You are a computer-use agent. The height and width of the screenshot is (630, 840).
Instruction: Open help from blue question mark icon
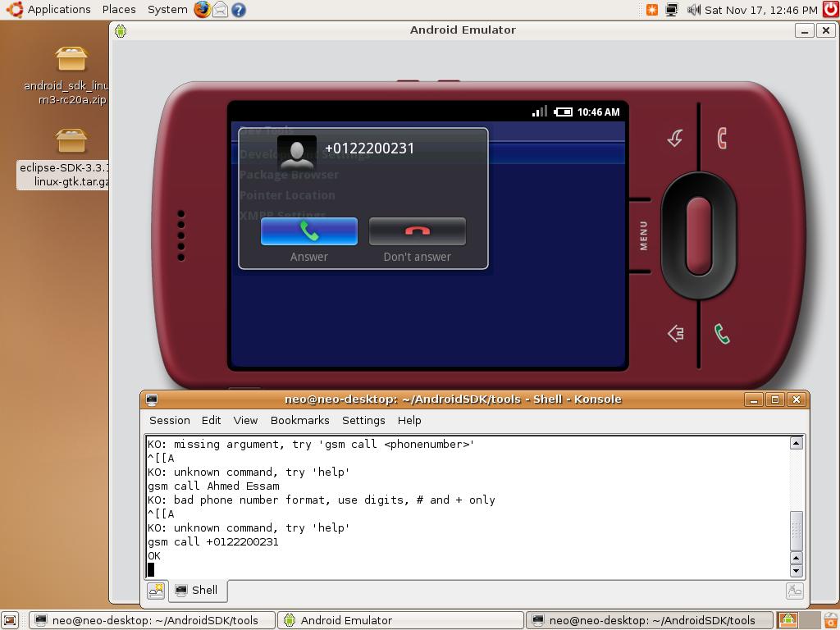[239, 10]
